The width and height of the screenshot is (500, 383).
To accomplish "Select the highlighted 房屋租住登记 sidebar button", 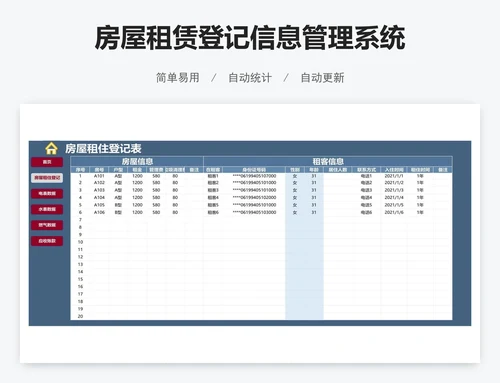I will click(47, 178).
